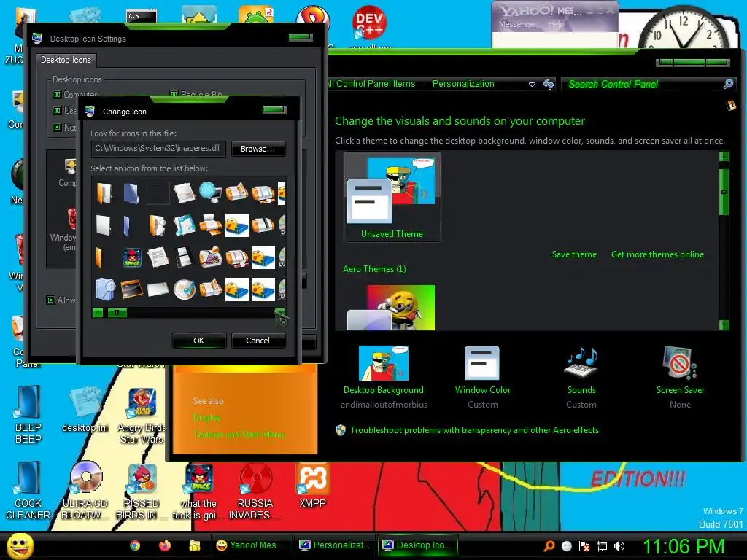The width and height of the screenshot is (747, 560).
Task: Open the folder icon on taskbar
Action: (x=194, y=545)
